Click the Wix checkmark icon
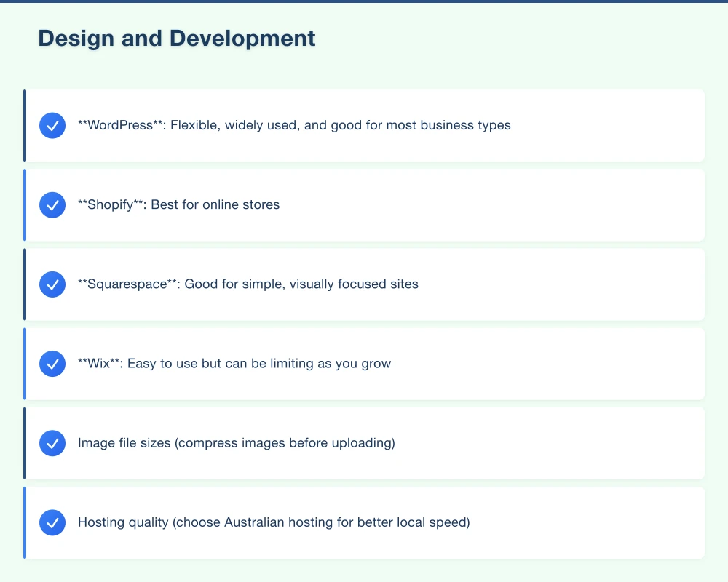 [52, 364]
